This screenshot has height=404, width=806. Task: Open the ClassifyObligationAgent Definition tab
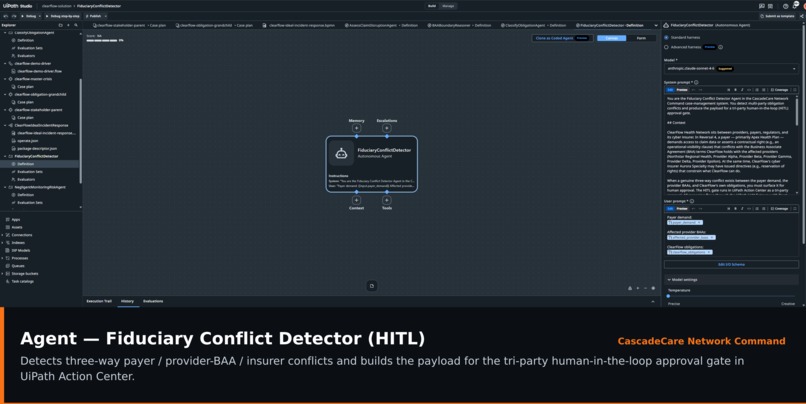click(533, 25)
